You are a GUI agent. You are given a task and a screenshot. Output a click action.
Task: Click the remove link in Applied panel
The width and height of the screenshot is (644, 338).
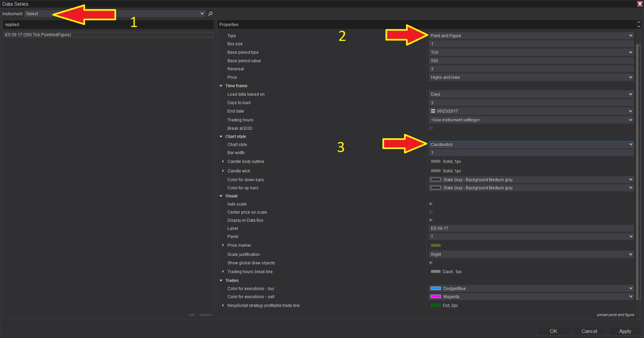(x=206, y=315)
